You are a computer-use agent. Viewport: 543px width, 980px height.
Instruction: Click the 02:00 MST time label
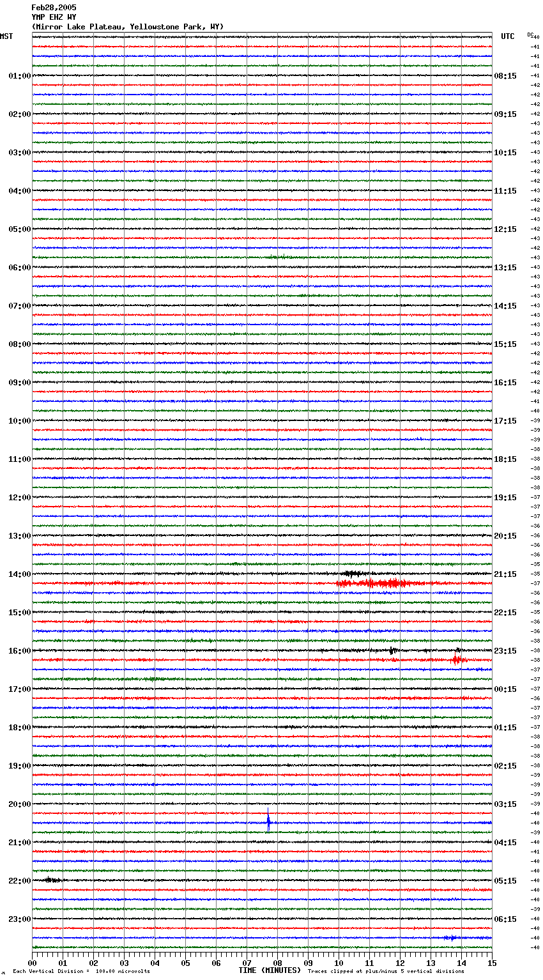point(20,114)
